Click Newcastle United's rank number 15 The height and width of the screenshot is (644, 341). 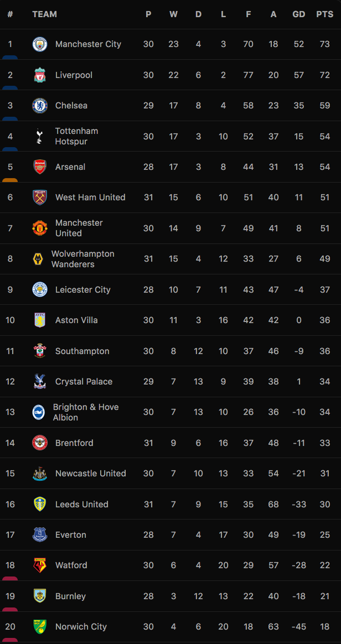tap(10, 474)
